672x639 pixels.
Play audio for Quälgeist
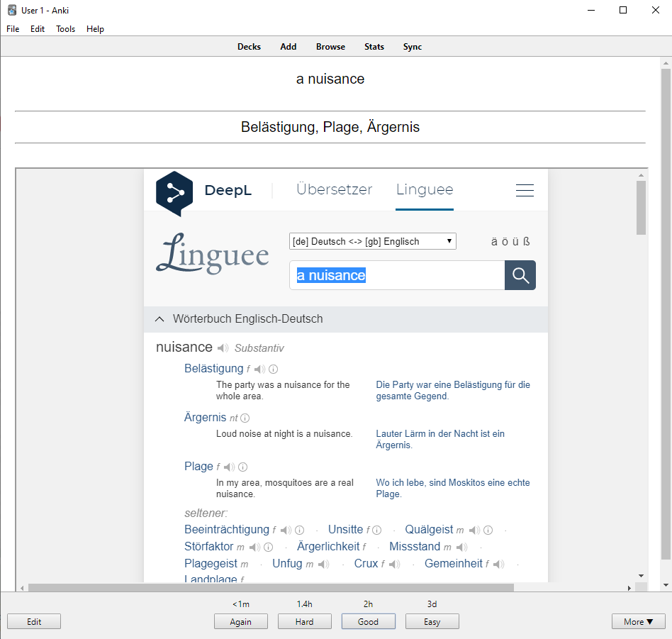pyautogui.click(x=474, y=530)
